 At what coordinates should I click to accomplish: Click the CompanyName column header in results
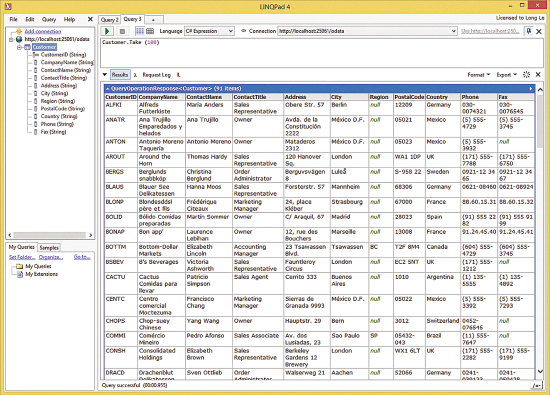click(x=161, y=97)
